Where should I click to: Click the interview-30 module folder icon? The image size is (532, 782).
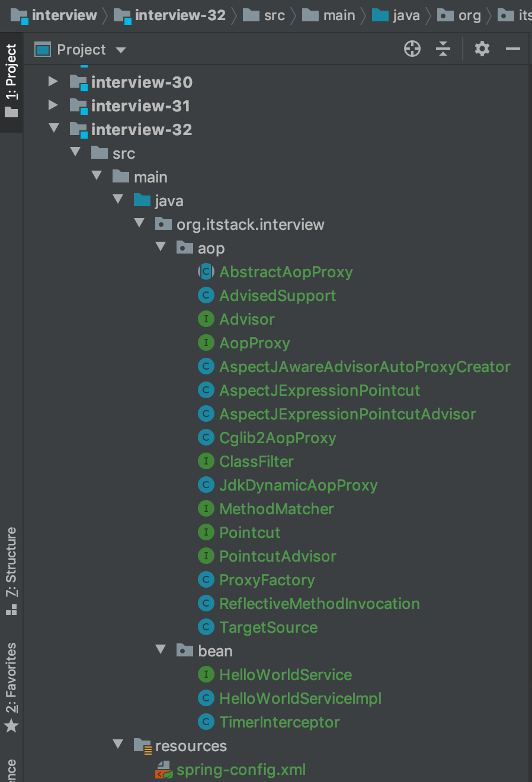click(79, 82)
